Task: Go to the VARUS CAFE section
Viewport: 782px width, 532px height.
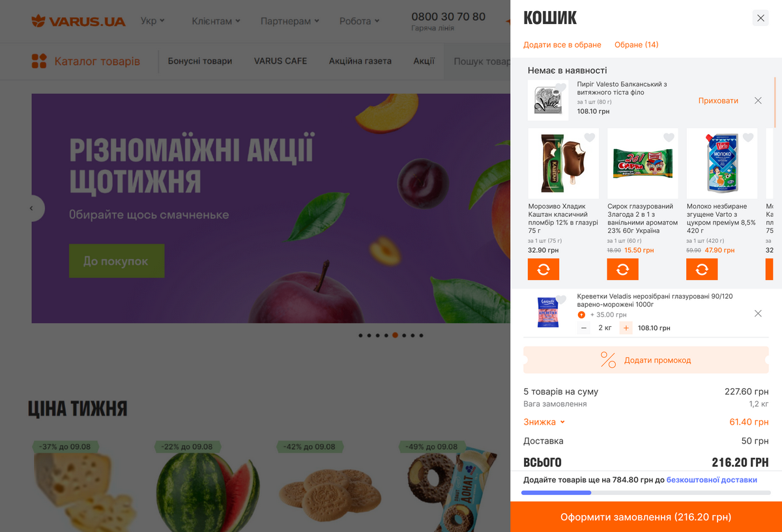Action: [280, 61]
